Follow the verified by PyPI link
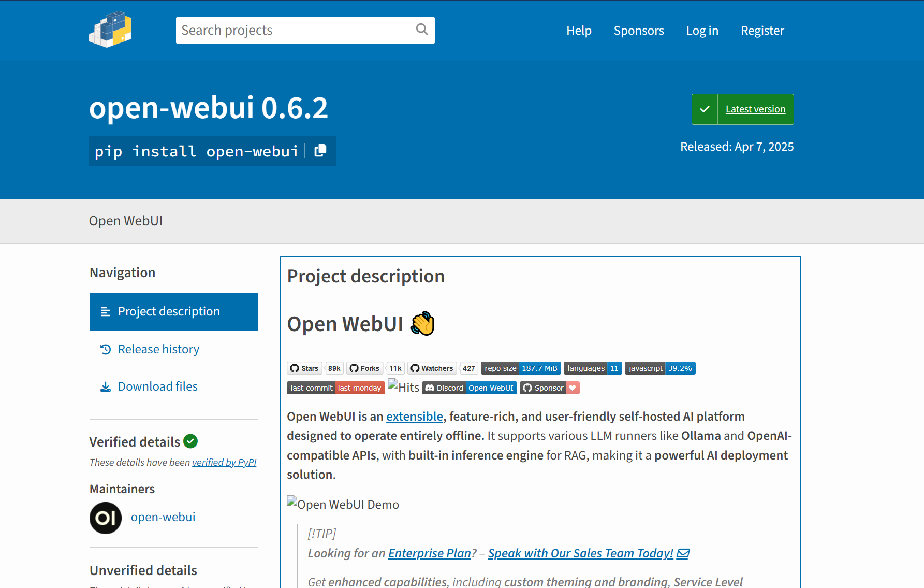 click(224, 462)
